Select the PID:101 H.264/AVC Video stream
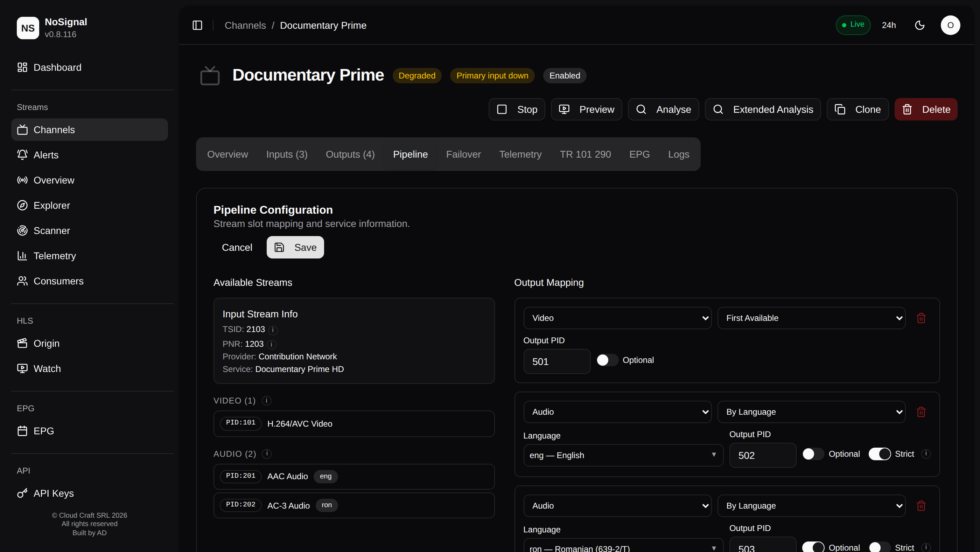The width and height of the screenshot is (980, 552). pyautogui.click(x=354, y=424)
